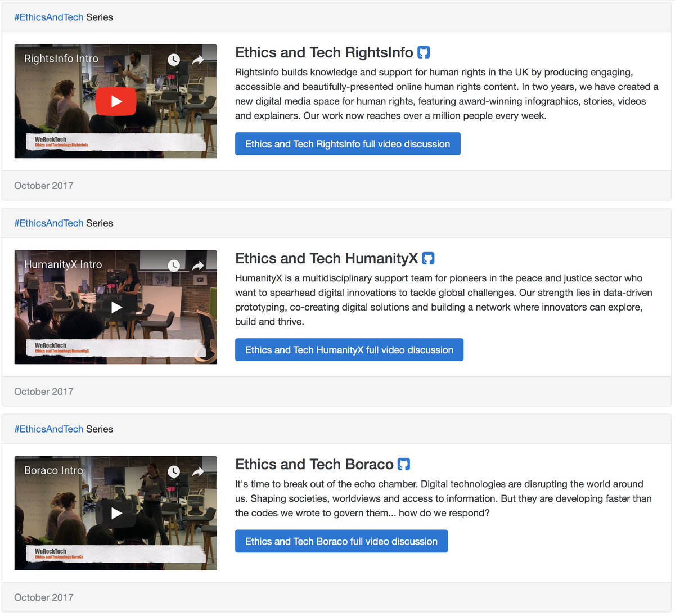This screenshot has width=675, height=616.
Task: Follow #EthicsAndTech link in the RightsInfo card header
Action: pos(49,17)
